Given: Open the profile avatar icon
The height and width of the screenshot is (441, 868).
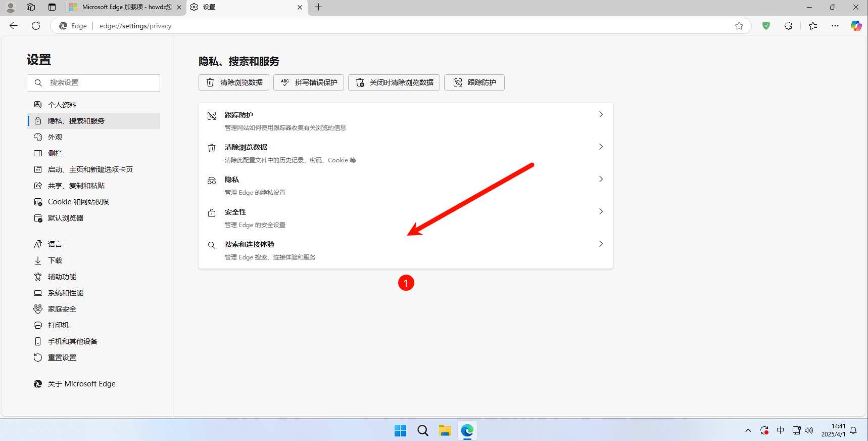Looking at the screenshot, I should pos(11,7).
